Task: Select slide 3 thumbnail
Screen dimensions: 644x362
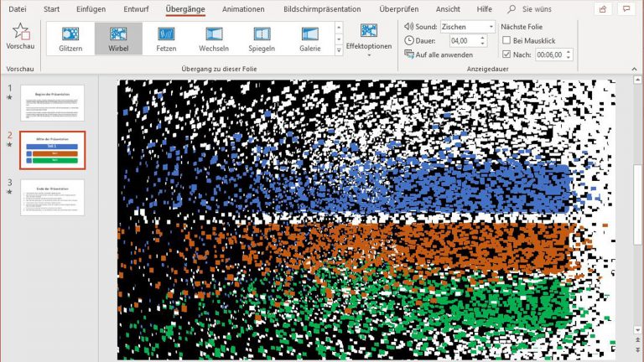Action: point(52,197)
